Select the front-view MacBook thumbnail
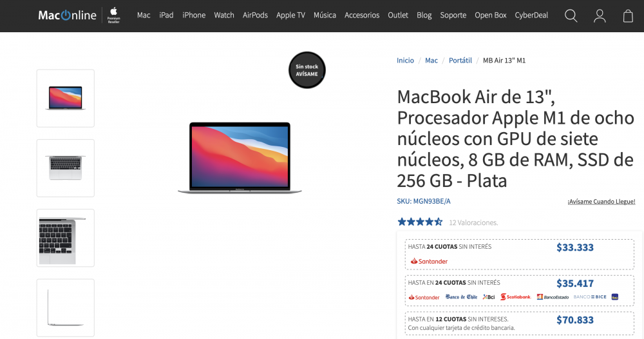The height and width of the screenshot is (339, 644). point(65,98)
